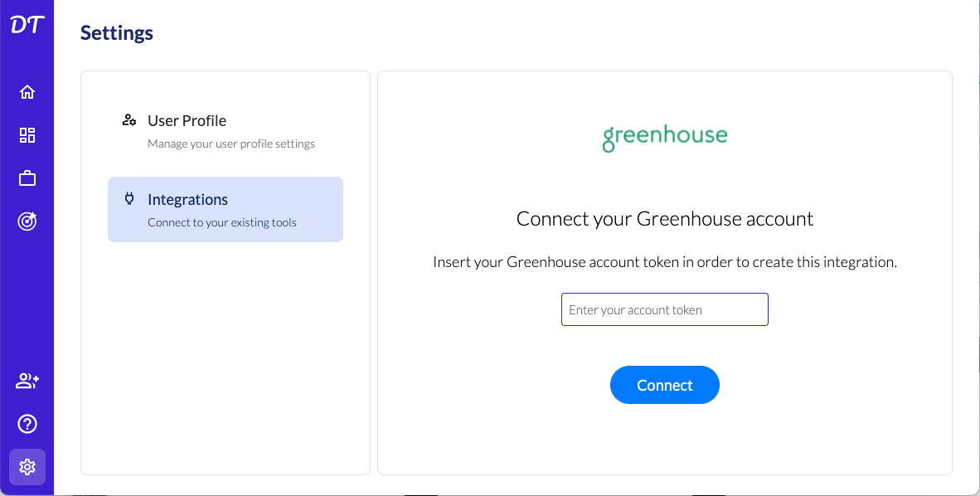Click 'Manage your user profile settings' subtitle
This screenshot has height=496, width=980.
point(231,143)
